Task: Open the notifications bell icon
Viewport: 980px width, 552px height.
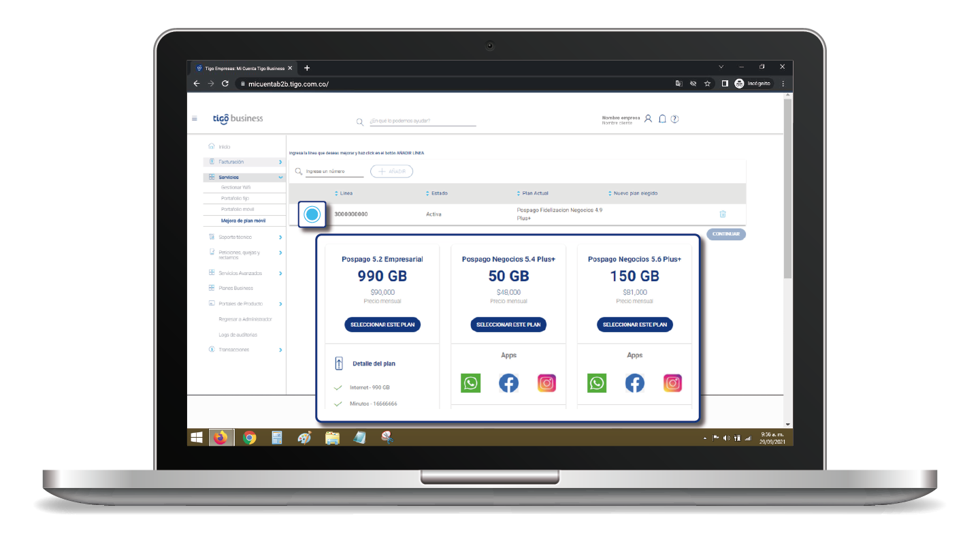Action: (662, 118)
